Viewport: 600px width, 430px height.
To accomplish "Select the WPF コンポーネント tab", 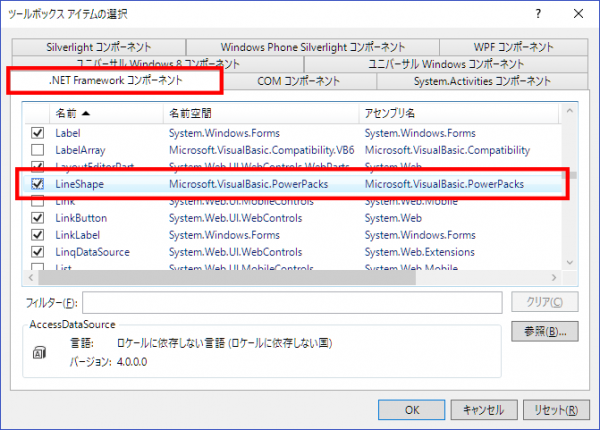I will tap(514, 47).
